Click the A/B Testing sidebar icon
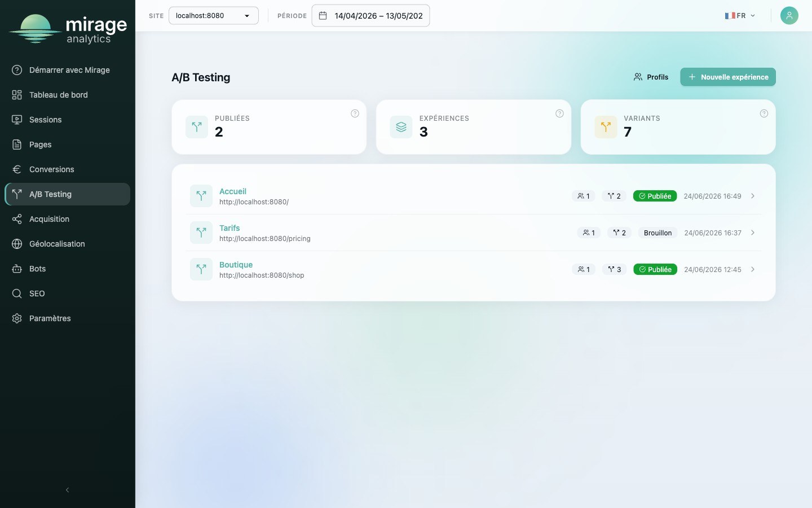 click(17, 194)
